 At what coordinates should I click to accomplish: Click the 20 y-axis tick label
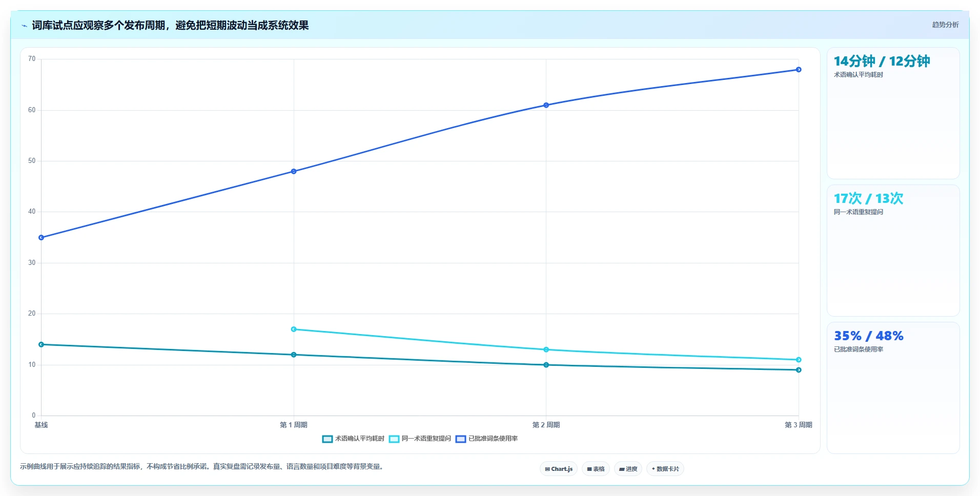(x=32, y=314)
